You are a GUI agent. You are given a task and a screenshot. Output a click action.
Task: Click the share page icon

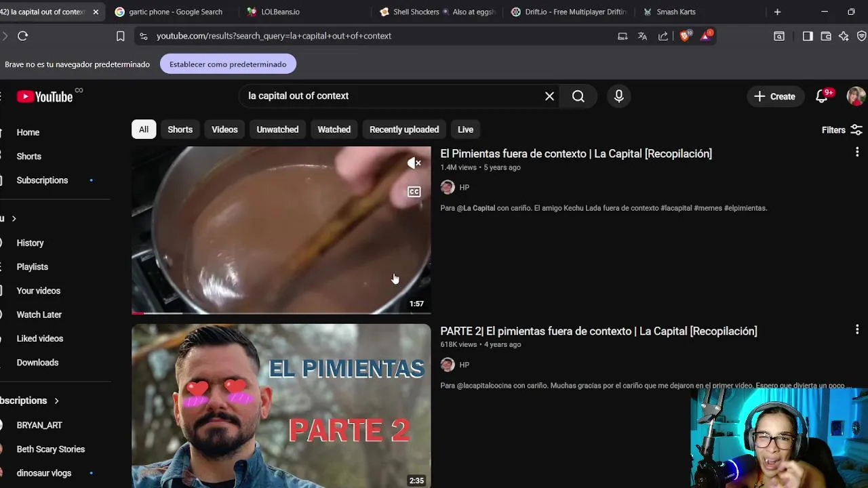(x=663, y=36)
